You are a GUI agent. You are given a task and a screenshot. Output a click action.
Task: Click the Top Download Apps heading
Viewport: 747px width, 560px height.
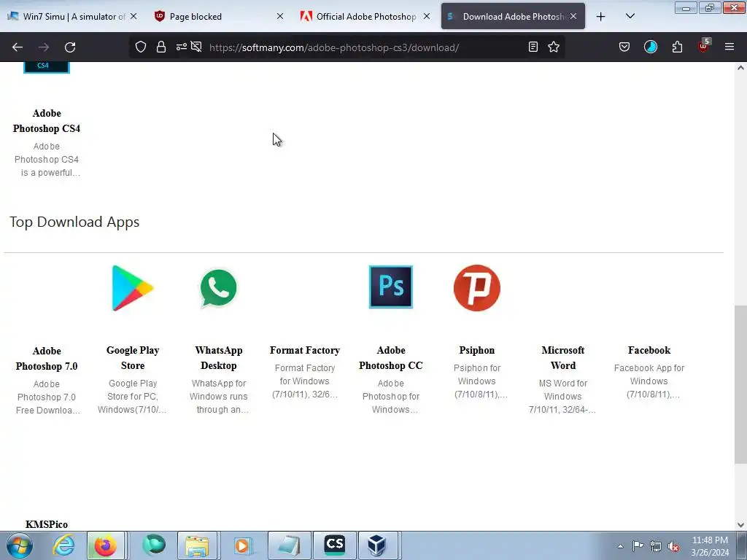click(74, 222)
